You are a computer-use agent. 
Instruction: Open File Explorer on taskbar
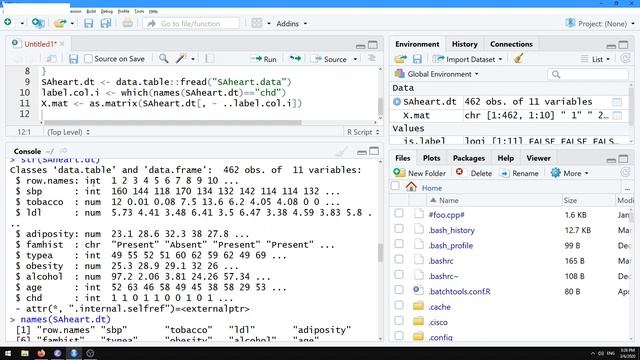25,353
